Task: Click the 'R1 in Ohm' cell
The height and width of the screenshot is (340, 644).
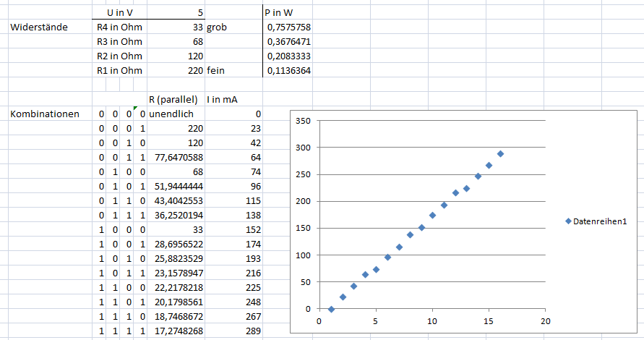Action: click(119, 70)
